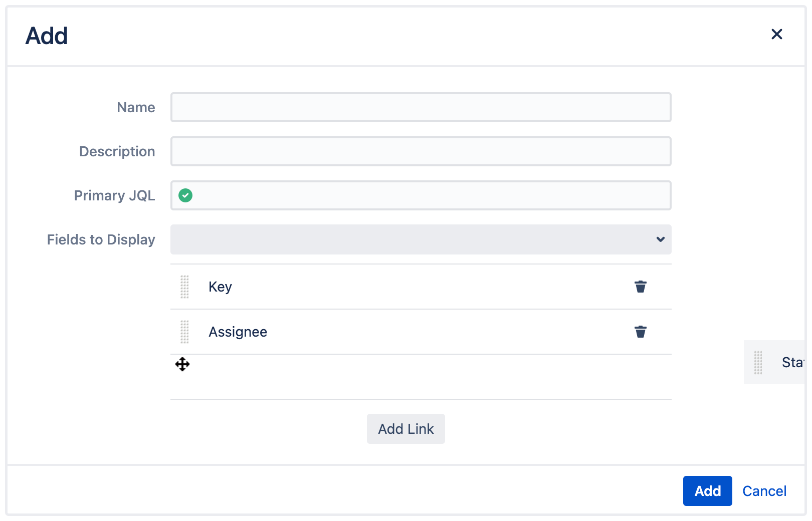Image resolution: width=812 pixels, height=521 pixels.
Task: Click the Cancel link
Action: [764, 491]
